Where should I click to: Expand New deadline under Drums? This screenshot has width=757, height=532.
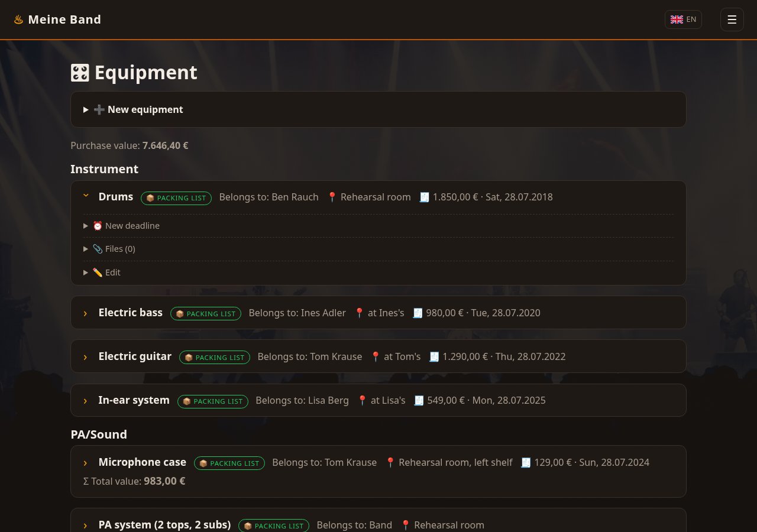click(378, 226)
